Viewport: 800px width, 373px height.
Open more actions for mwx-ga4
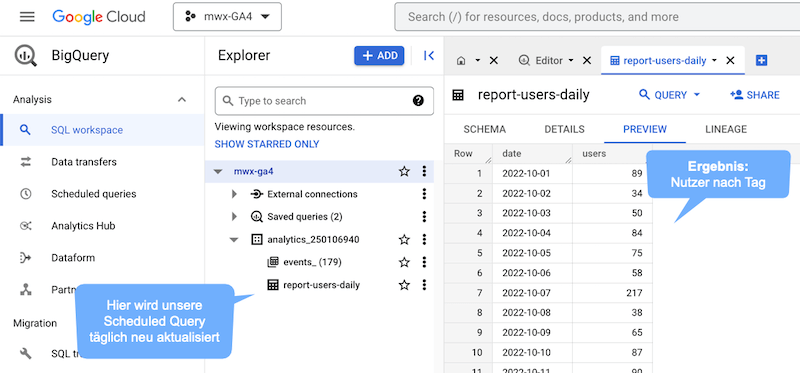point(424,171)
